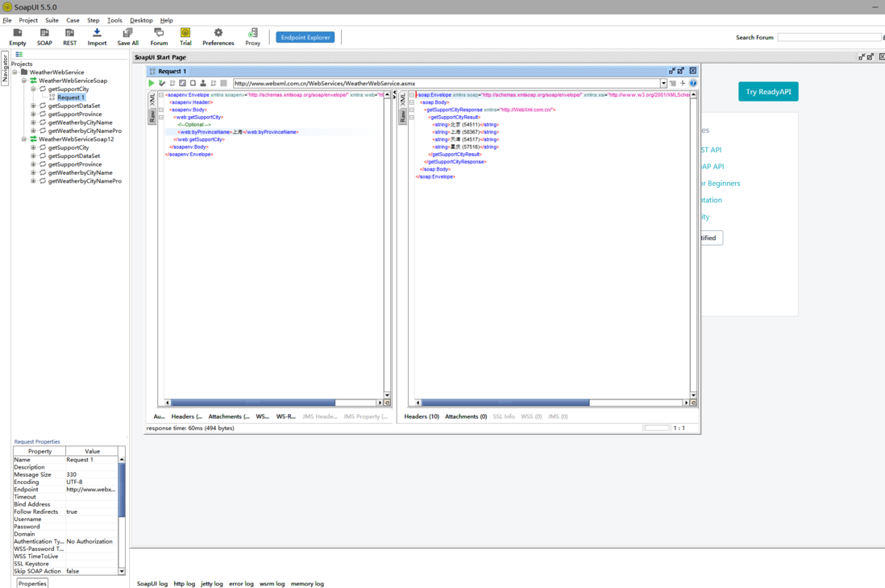
Task: Click the SOAP icon beside Request 1 in tree
Action: 52,97
